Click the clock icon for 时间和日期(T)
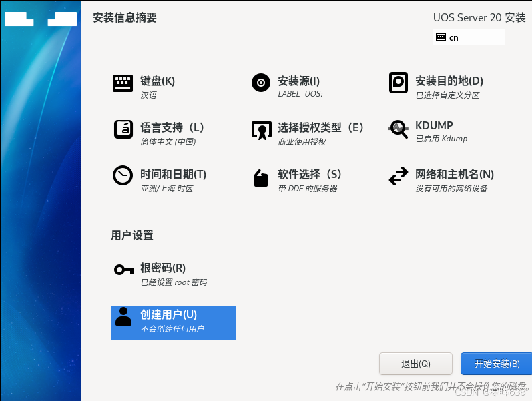Image resolution: width=532 pixels, height=401 pixels. point(122,175)
